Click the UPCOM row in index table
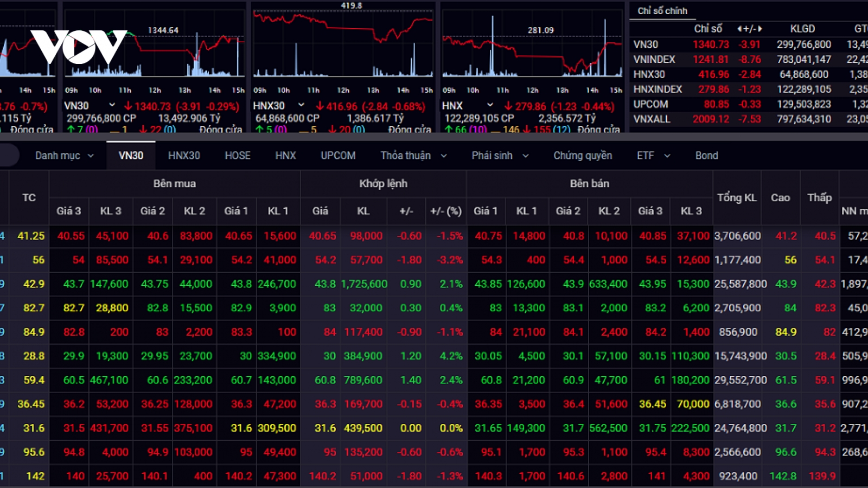This screenshot has height=488, width=868. 749,104
